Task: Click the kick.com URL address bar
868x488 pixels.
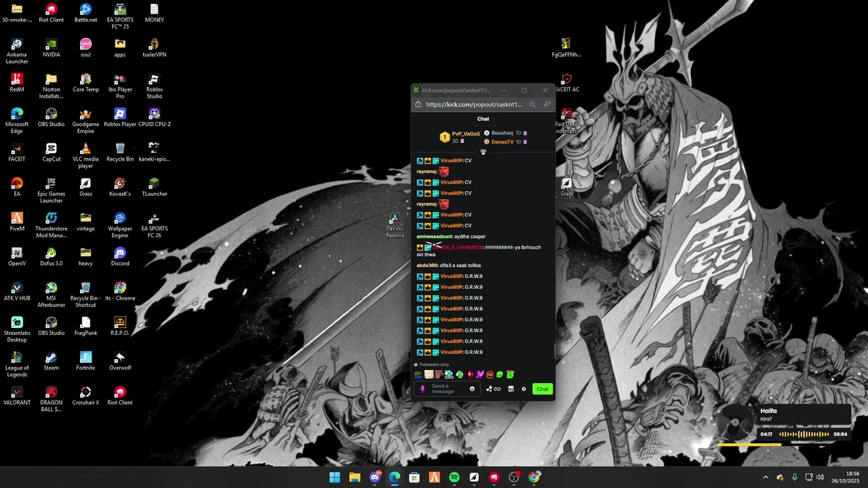Action: point(474,104)
